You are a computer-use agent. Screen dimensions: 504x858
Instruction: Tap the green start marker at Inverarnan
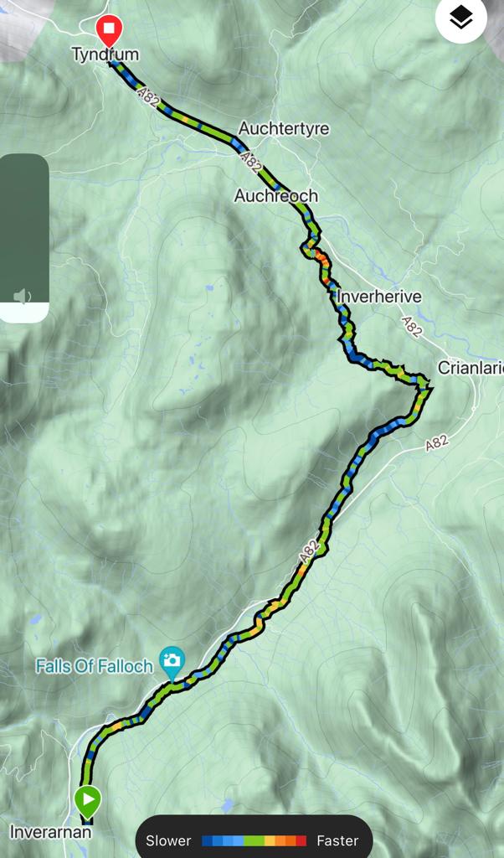88,801
